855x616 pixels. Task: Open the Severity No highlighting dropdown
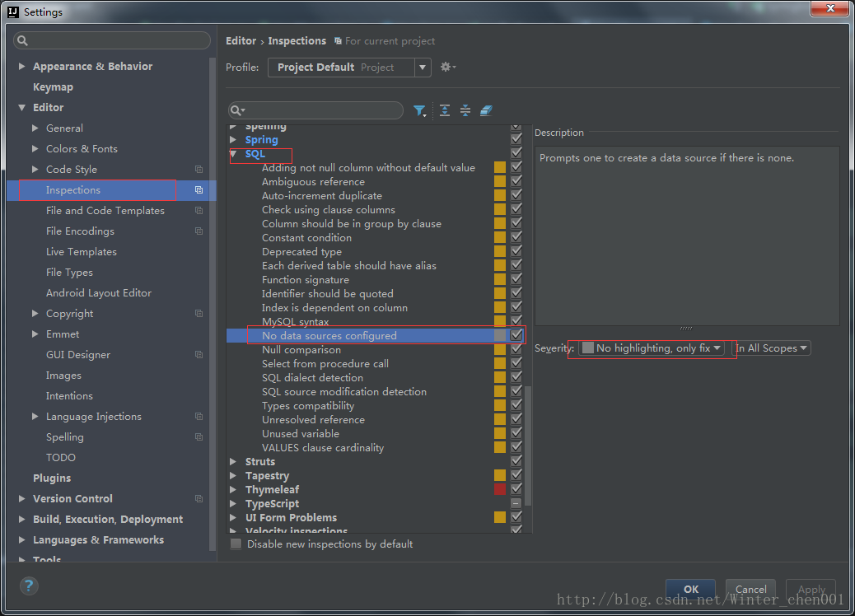[651, 348]
